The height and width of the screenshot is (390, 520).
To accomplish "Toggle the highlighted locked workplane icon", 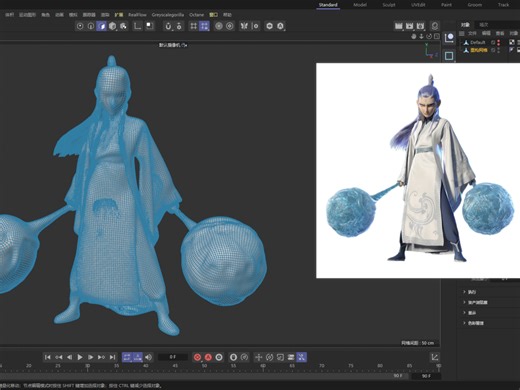I will point(204,26).
